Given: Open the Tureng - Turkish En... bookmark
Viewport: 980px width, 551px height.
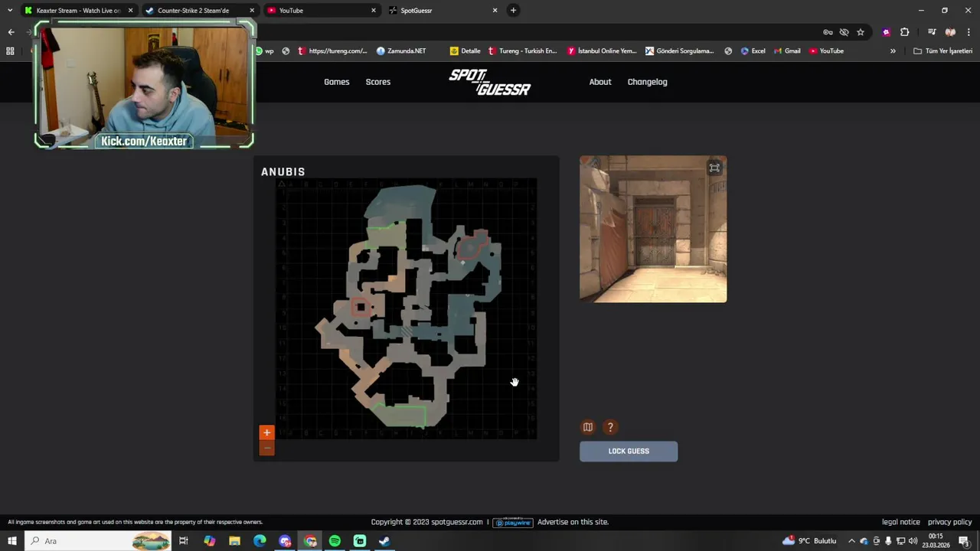Looking at the screenshot, I should (x=523, y=51).
